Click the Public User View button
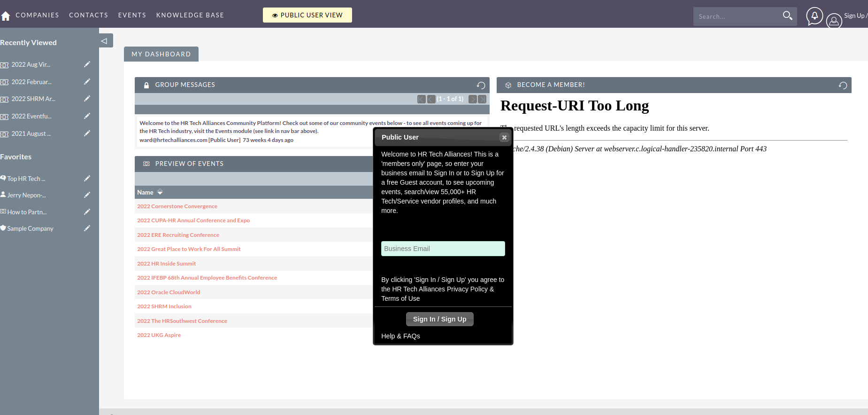Screen dimensions: 868x415 (307, 15)
